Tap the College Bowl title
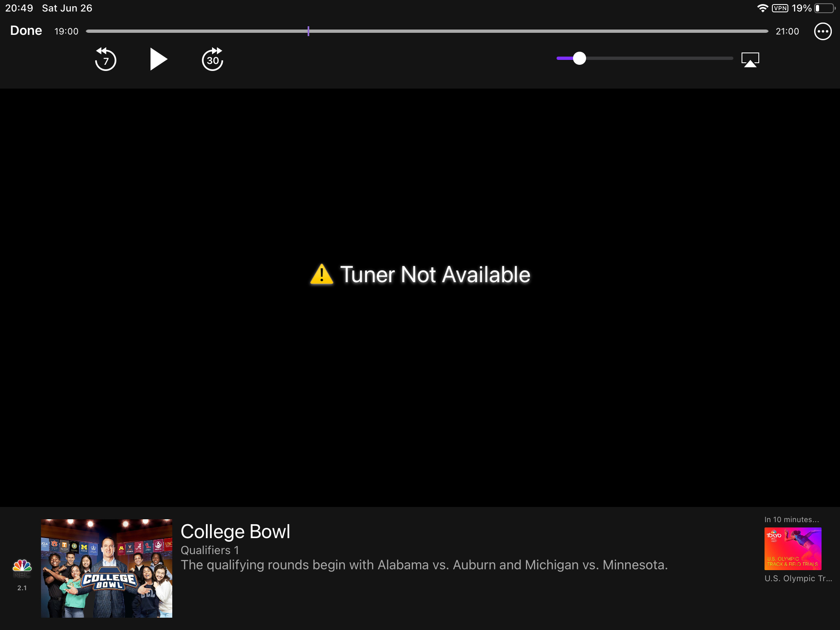840x630 pixels. point(235,532)
